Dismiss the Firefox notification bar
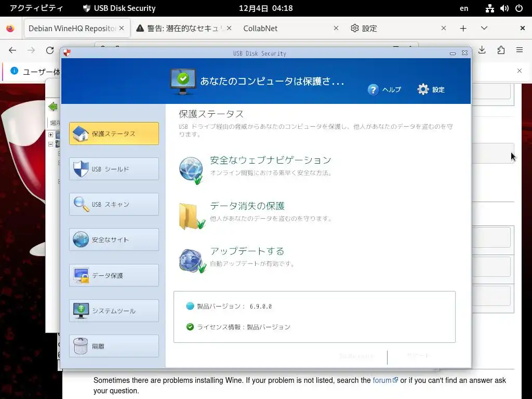Screen dimensions: 532x399 pyautogui.click(x=520, y=71)
